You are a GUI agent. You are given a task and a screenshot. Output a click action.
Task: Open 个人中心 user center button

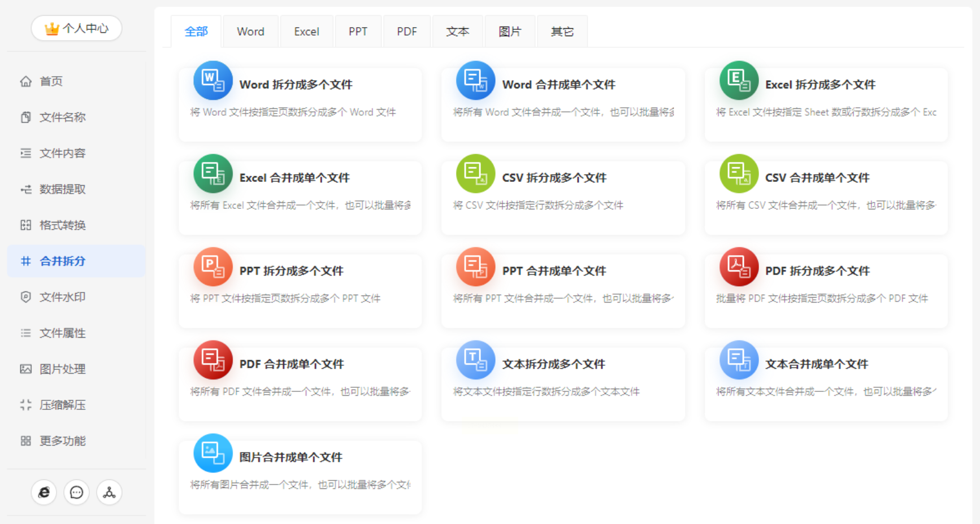tap(76, 28)
